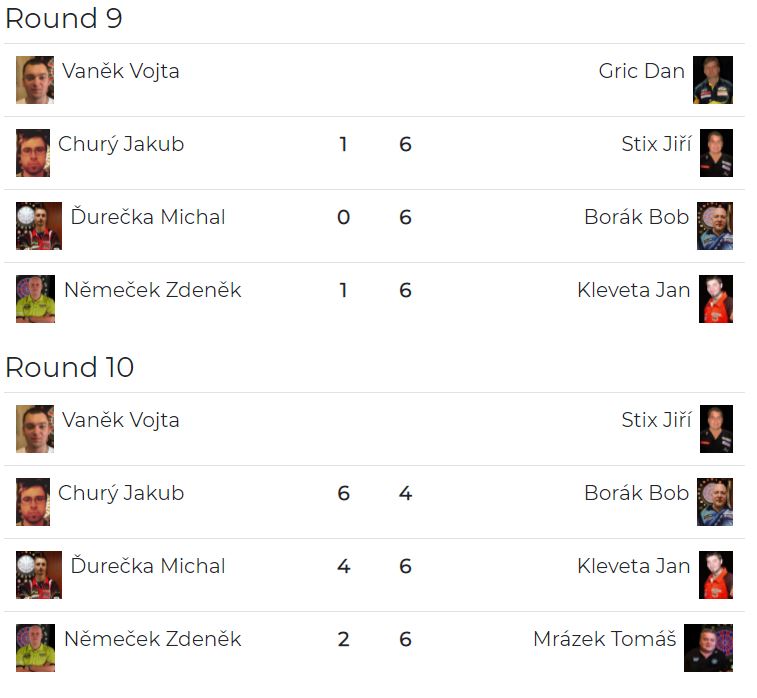Open Stix Jiří name in Round 10
Screen dimensions: 757x698
(656, 419)
